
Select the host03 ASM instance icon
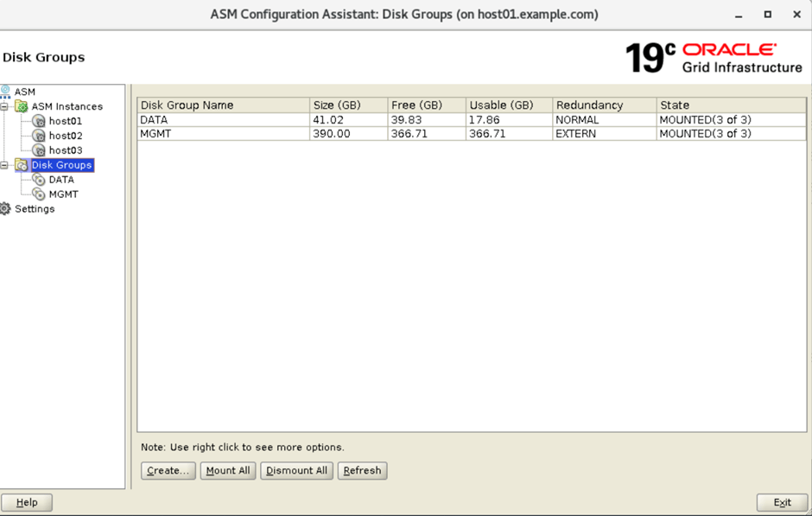(40, 150)
